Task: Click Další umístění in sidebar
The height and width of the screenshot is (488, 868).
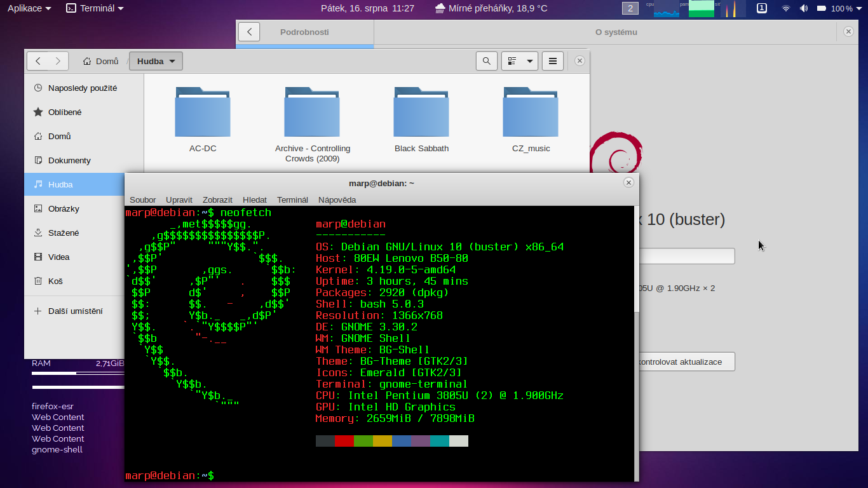Action: [74, 311]
